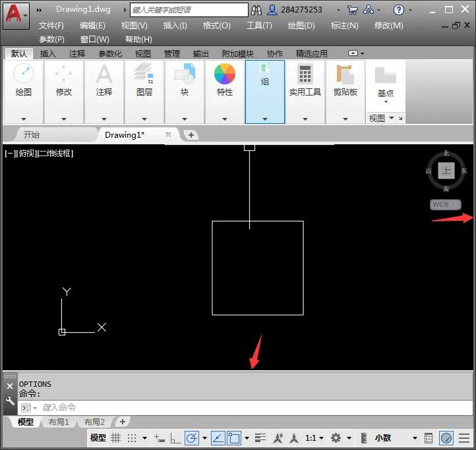
Task: Click the customization hamburger icon in status bar
Action: pos(464,438)
